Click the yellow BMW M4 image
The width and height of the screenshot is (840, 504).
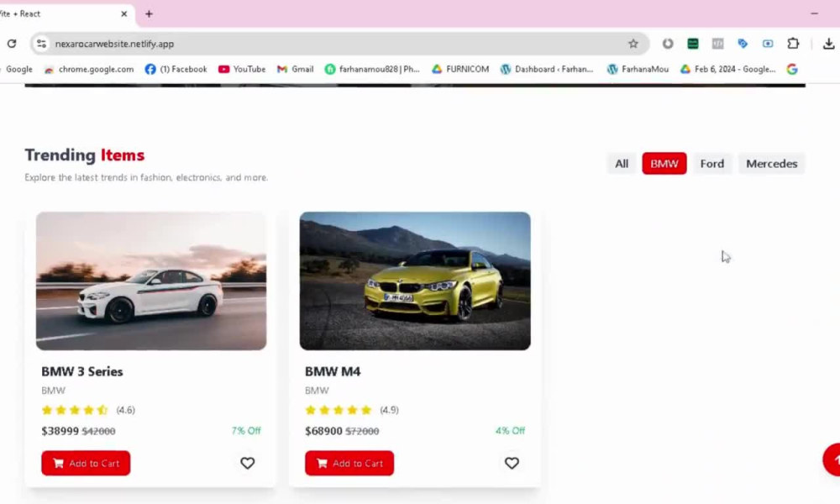(x=415, y=281)
